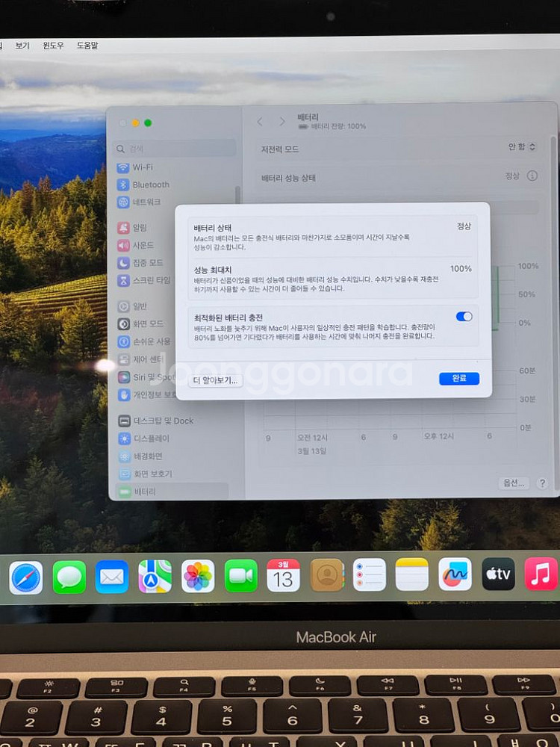Open the 윈도우 menu

click(x=53, y=46)
